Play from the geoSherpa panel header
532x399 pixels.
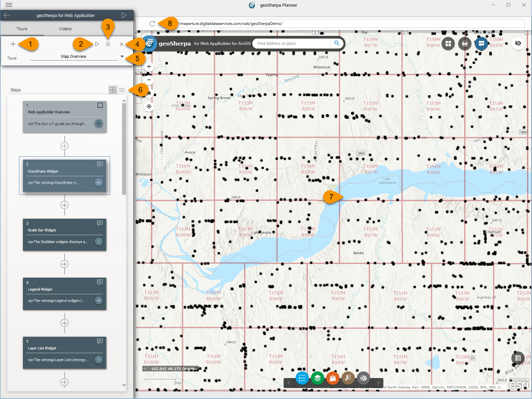124,15
